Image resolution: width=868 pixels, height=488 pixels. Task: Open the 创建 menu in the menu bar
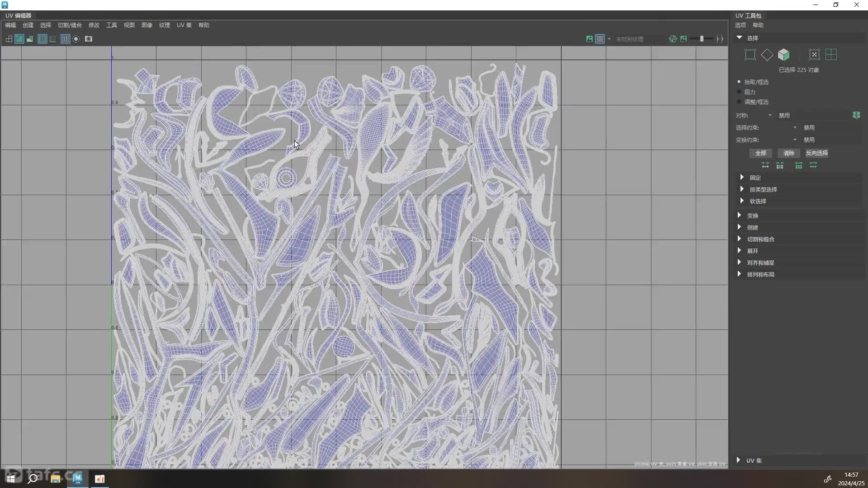tap(28, 25)
